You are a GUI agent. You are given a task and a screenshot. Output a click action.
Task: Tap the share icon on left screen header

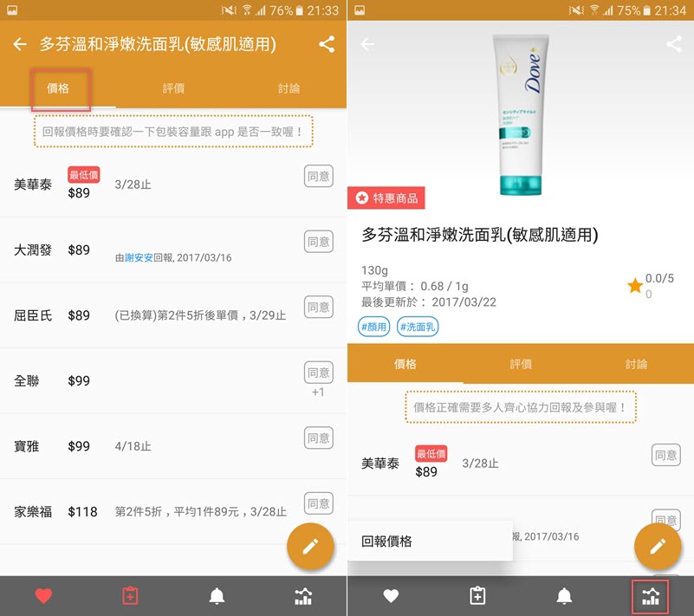pos(327,44)
